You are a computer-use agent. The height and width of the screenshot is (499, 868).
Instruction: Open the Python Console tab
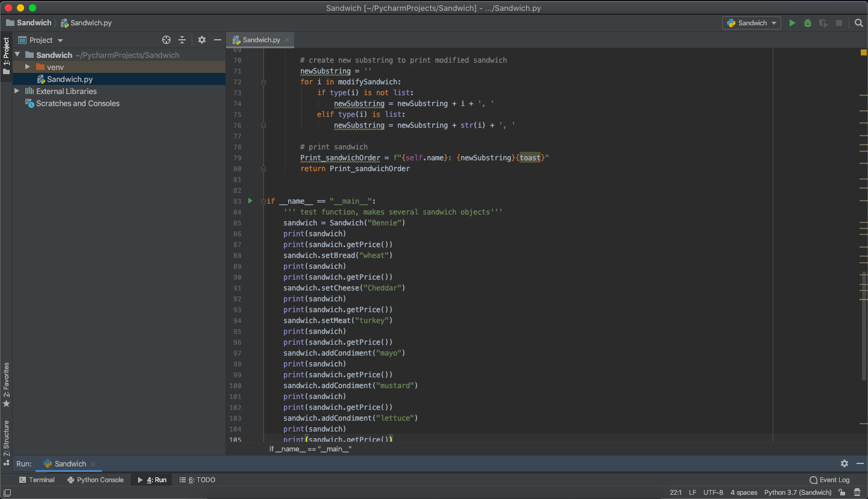click(x=95, y=480)
